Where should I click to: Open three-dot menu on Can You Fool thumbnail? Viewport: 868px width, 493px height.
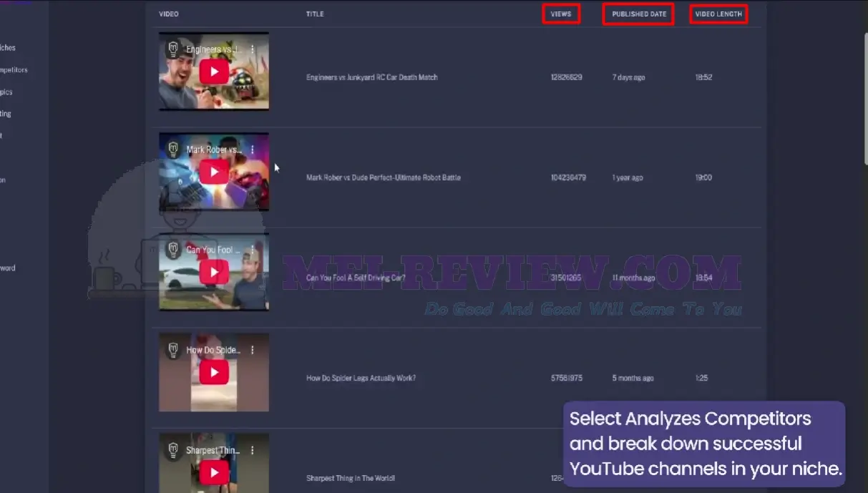tap(253, 250)
